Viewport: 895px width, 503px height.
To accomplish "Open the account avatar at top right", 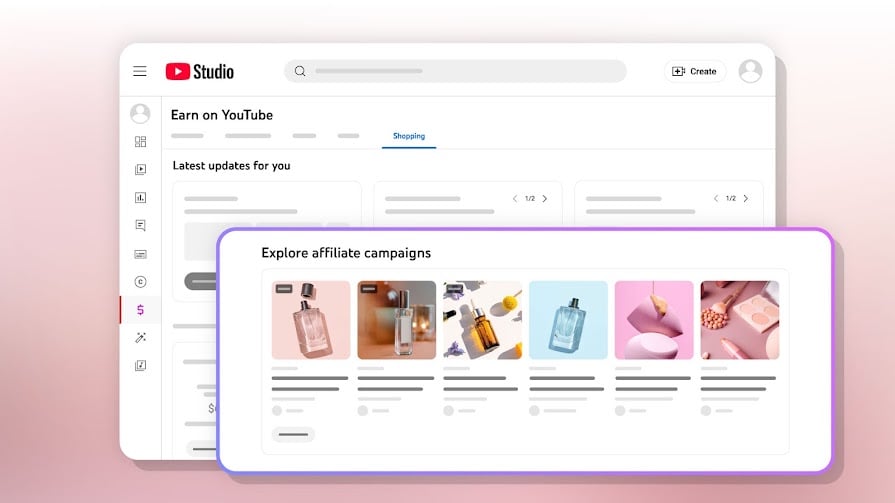I will 750,71.
